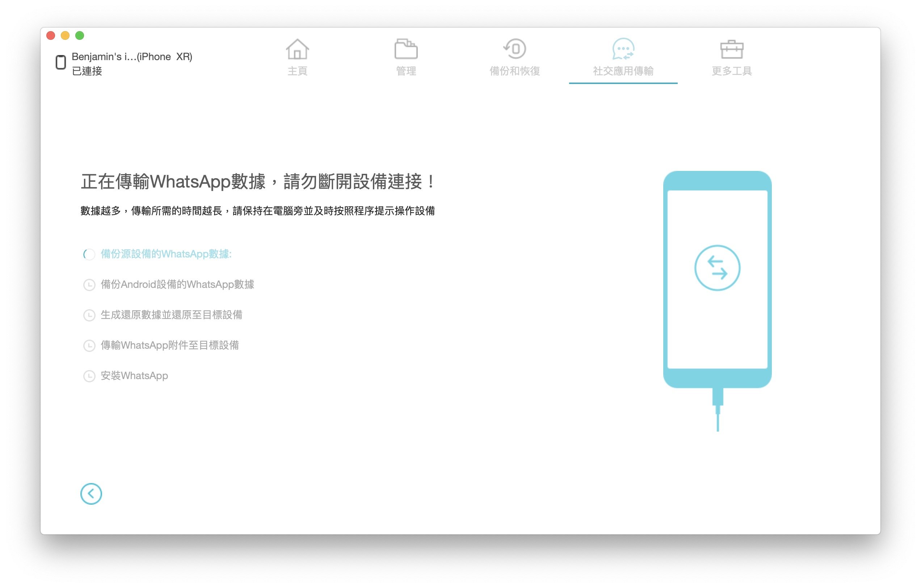Click the loading spinner beside 備份源設備的WhatsApp數據
This screenshot has width=921, height=588.
pyautogui.click(x=89, y=254)
